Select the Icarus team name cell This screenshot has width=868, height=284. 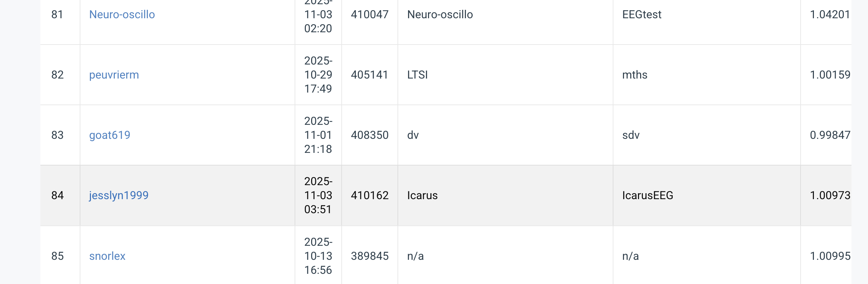click(x=422, y=195)
